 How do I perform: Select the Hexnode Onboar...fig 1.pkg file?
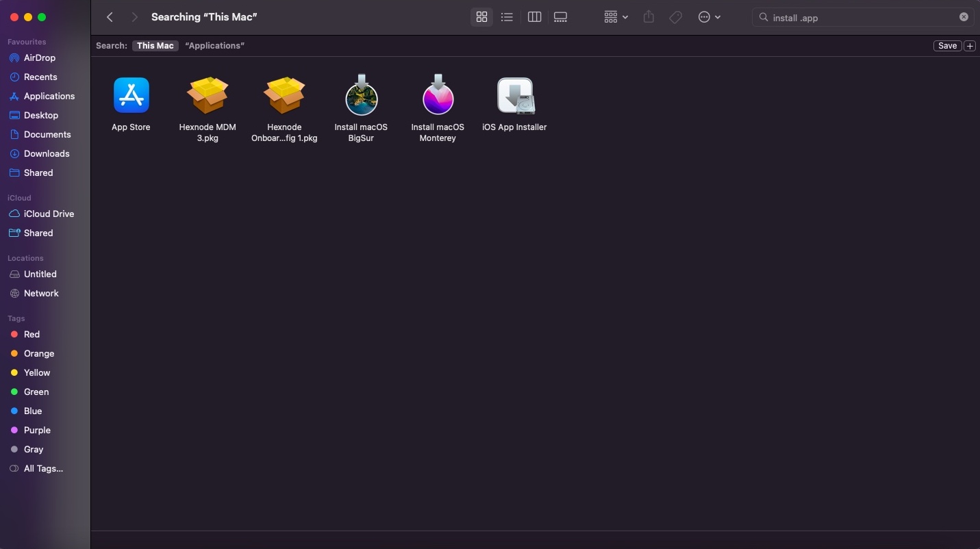coord(284,95)
